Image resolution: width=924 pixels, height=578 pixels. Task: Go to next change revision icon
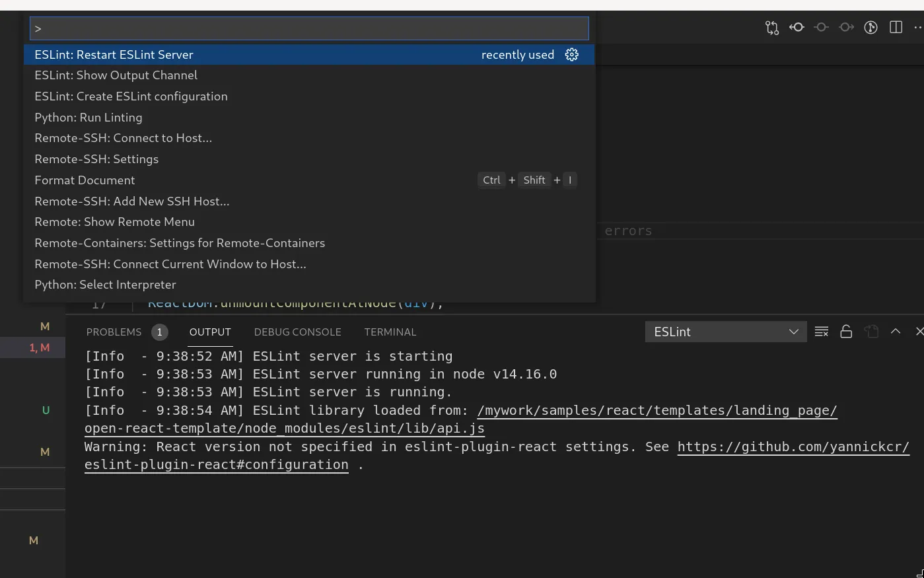846,28
